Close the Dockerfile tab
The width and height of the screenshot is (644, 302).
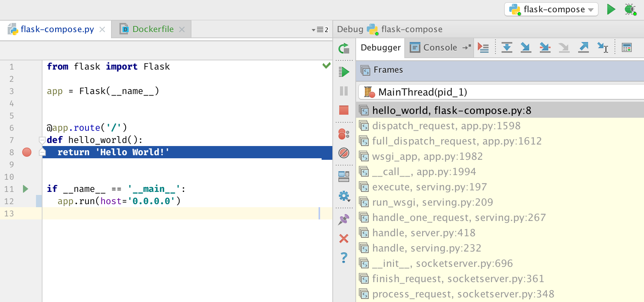click(182, 29)
